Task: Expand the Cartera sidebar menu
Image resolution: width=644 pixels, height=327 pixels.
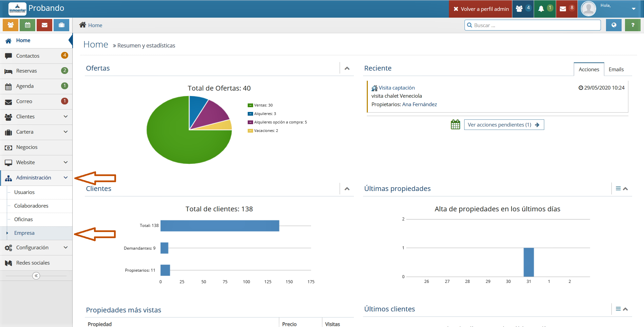Action: (36, 132)
